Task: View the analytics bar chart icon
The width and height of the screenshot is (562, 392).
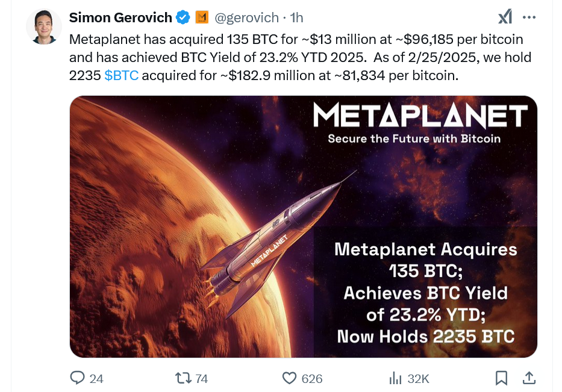Action: [x=395, y=378]
